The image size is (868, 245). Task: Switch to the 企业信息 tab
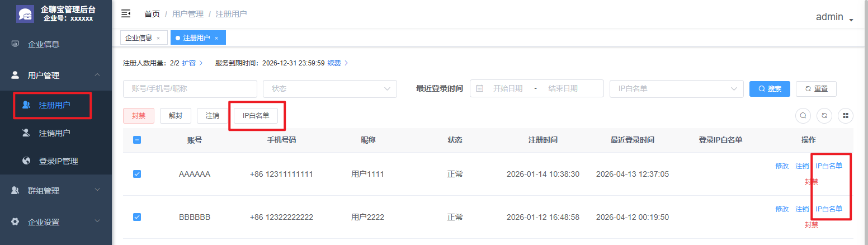click(138, 37)
